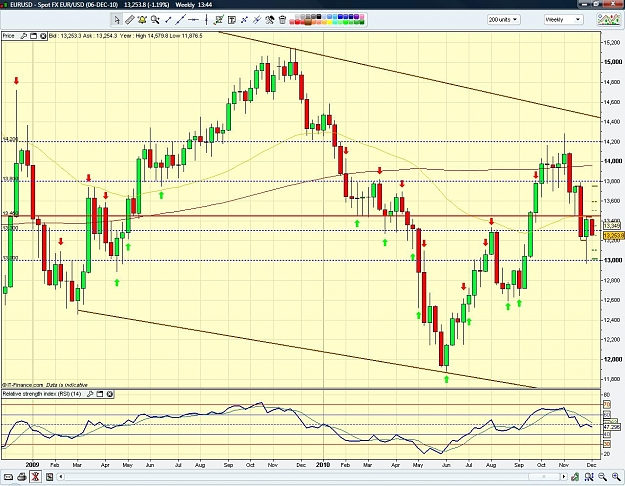Pick the purple color swatch
625x486 pixels.
pos(356,16)
